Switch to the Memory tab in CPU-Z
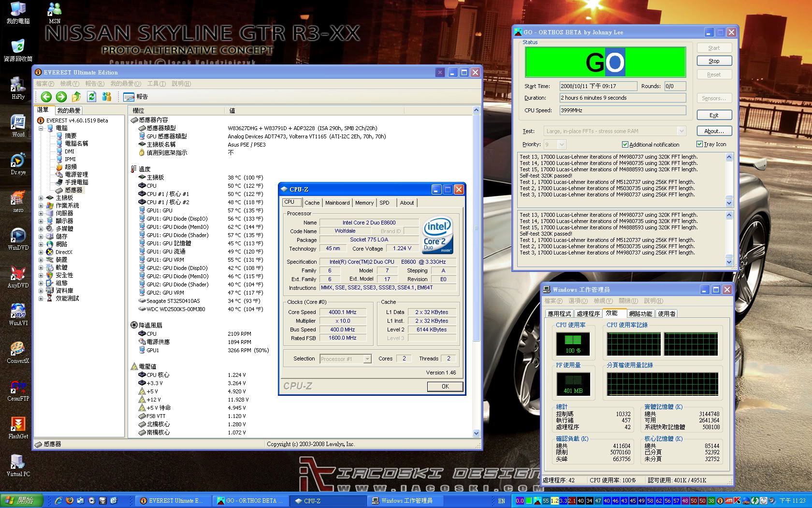812x508 pixels. (364, 203)
